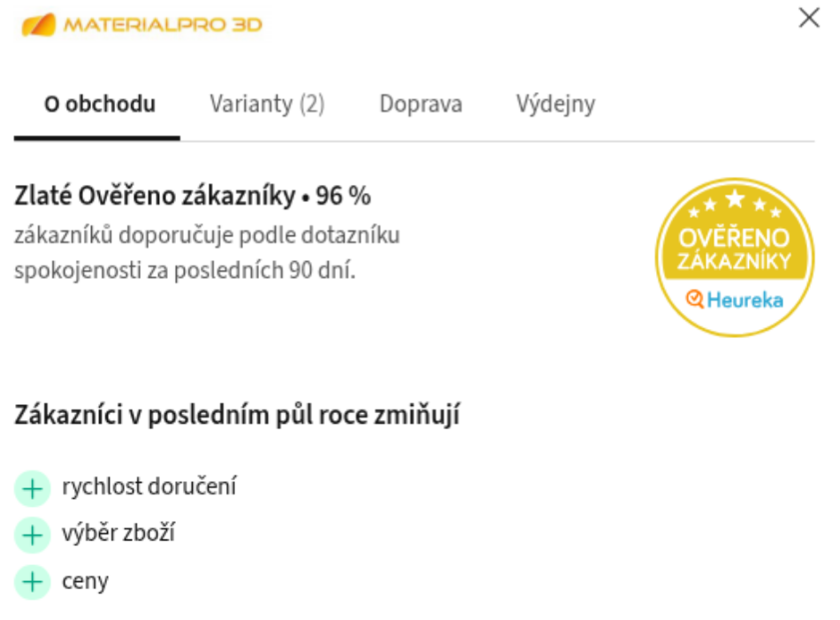Click the plus icon beside ceny
The width and height of the screenshot is (840, 620).
click(33, 581)
